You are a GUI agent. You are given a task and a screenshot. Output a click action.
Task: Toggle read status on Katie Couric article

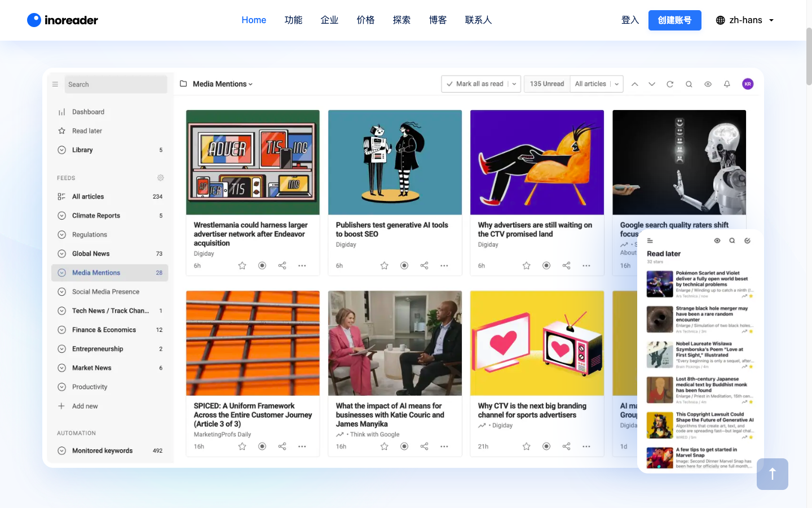(x=404, y=446)
